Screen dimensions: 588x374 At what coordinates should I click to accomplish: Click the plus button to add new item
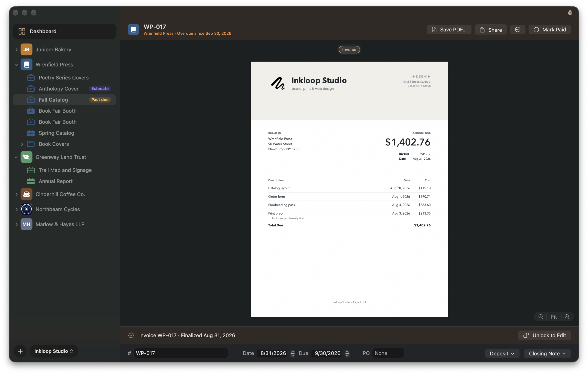click(x=20, y=351)
